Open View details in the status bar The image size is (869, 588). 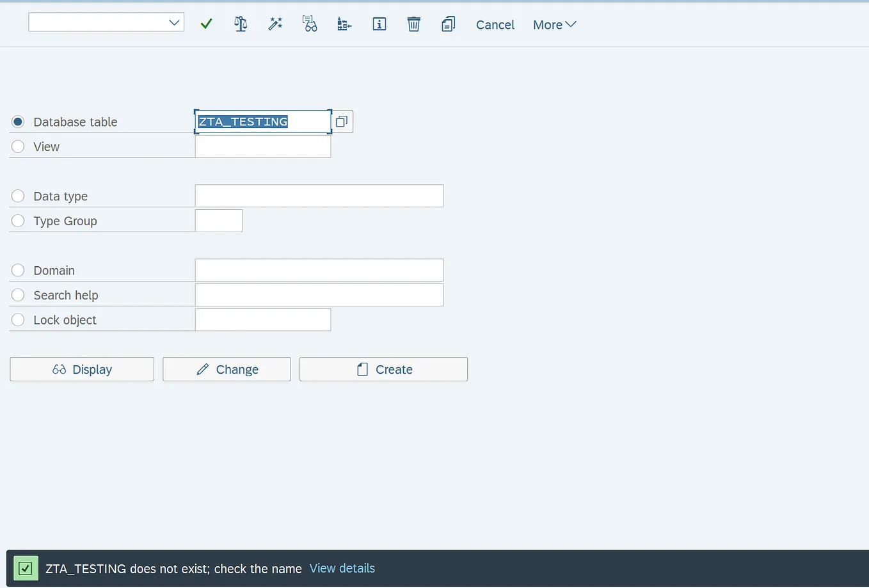342,568
